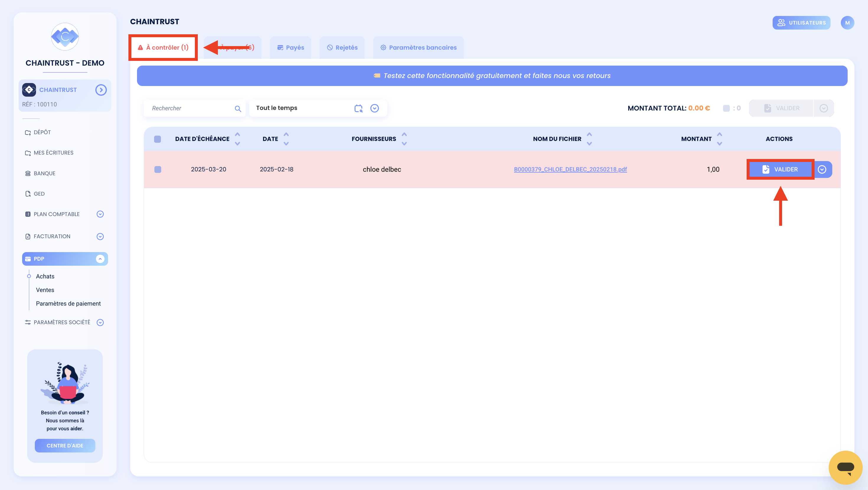This screenshot has width=868, height=490.
Task: Open the user avatar M
Action: [847, 22]
